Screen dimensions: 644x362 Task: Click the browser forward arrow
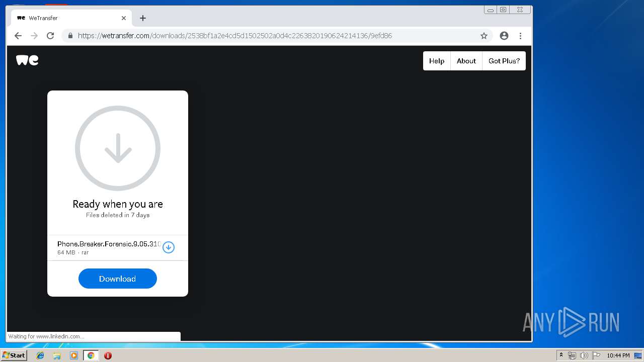coord(34,36)
